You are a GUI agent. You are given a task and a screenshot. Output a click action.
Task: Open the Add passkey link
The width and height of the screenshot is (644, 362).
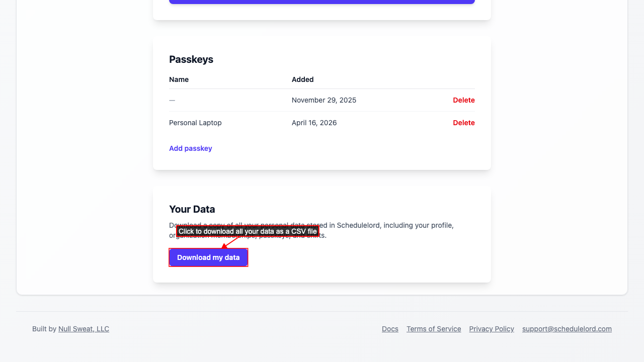(x=191, y=148)
